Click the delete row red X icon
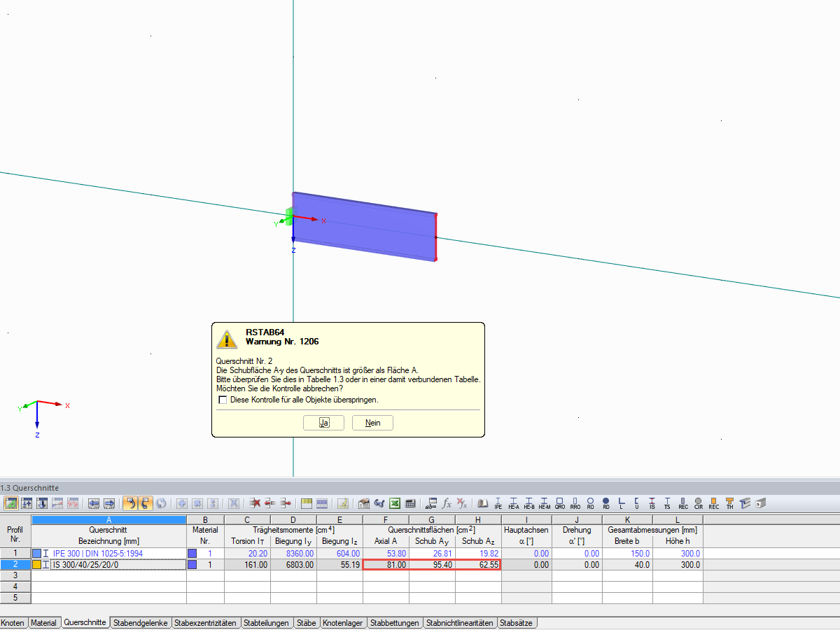 pos(255,503)
